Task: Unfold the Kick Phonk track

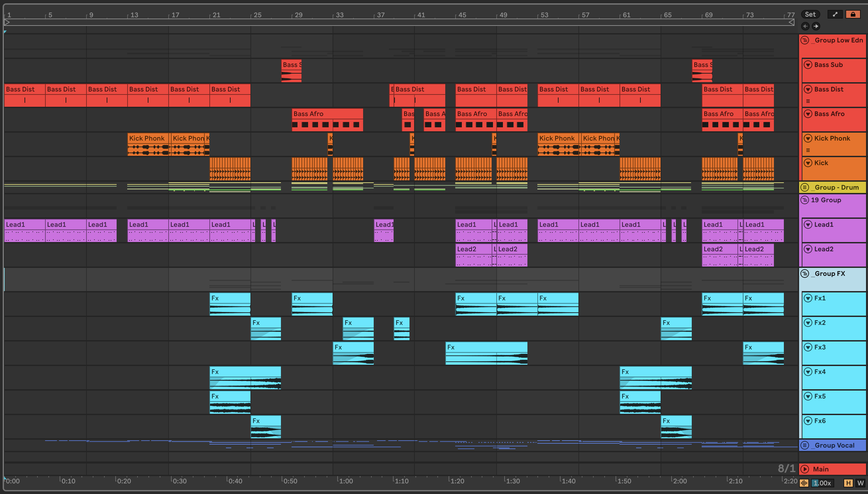Action: (808, 138)
